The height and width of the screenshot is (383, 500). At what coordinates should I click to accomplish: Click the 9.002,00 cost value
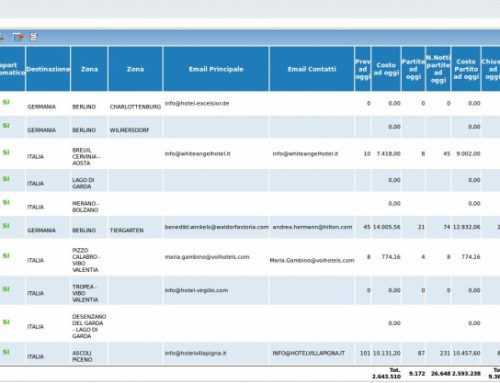click(x=468, y=154)
